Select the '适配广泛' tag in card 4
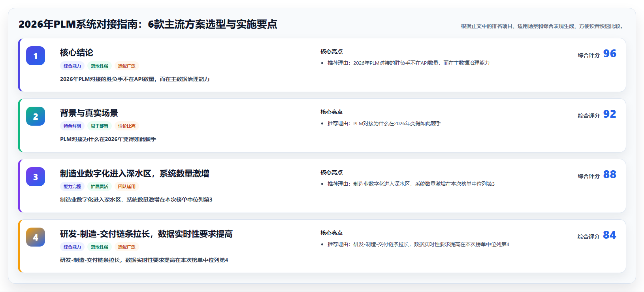The image size is (644, 292). pyautogui.click(x=127, y=247)
